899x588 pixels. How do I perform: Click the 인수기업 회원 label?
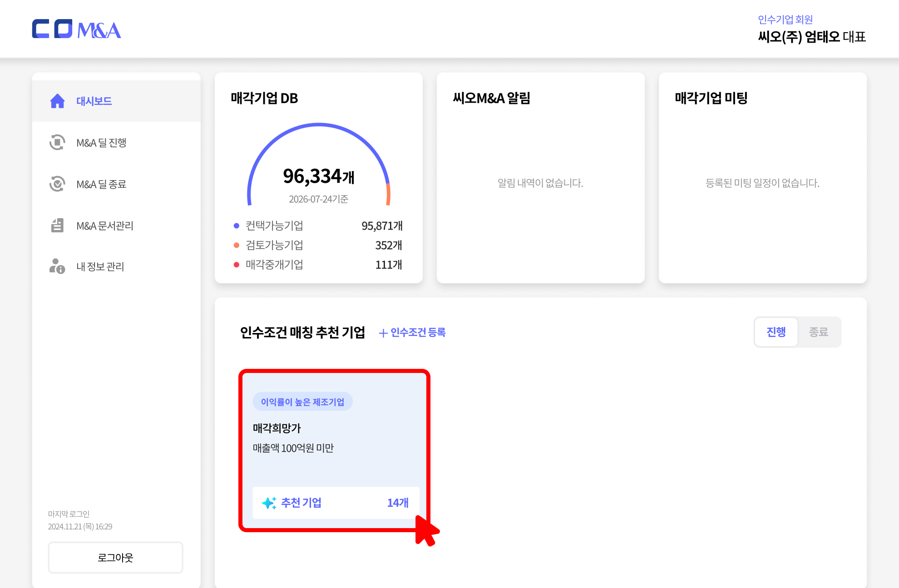[x=785, y=20]
